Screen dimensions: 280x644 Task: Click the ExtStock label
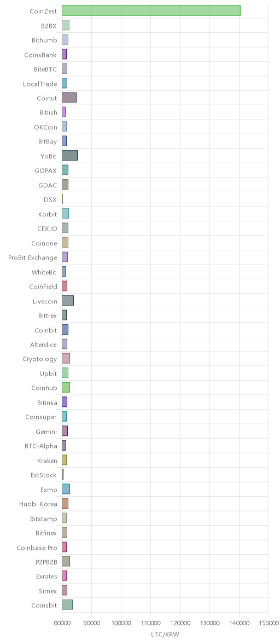44,475
